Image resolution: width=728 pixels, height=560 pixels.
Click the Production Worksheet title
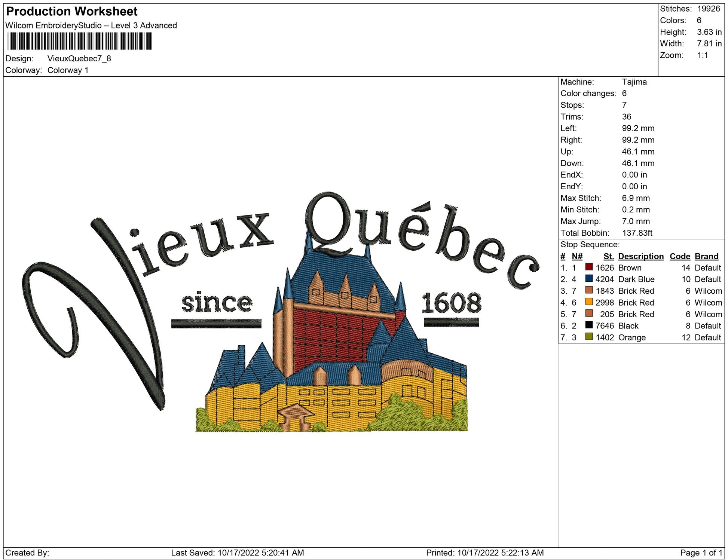coord(72,12)
